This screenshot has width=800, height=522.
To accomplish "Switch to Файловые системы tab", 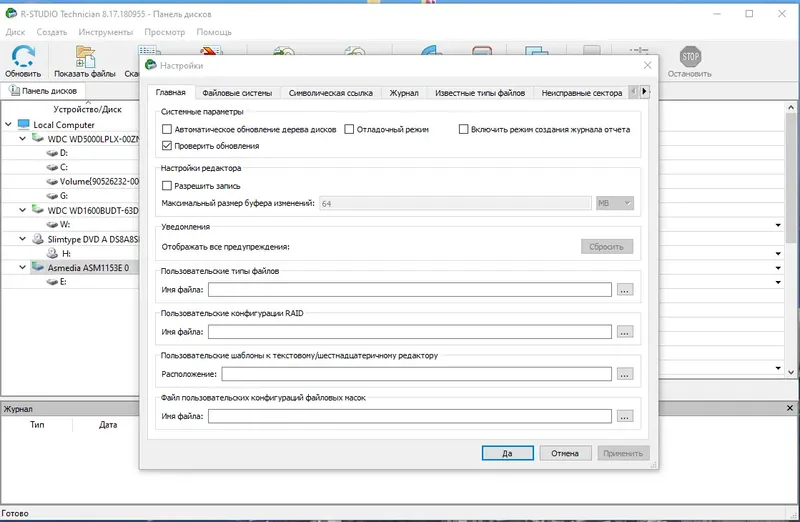I will click(237, 93).
